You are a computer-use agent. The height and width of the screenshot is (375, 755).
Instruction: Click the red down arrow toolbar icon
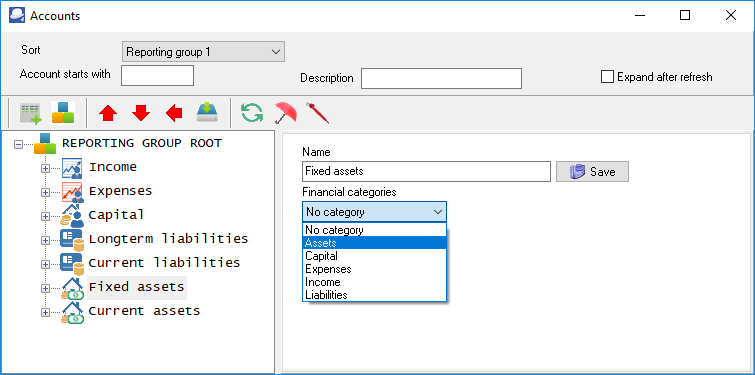[x=141, y=114]
